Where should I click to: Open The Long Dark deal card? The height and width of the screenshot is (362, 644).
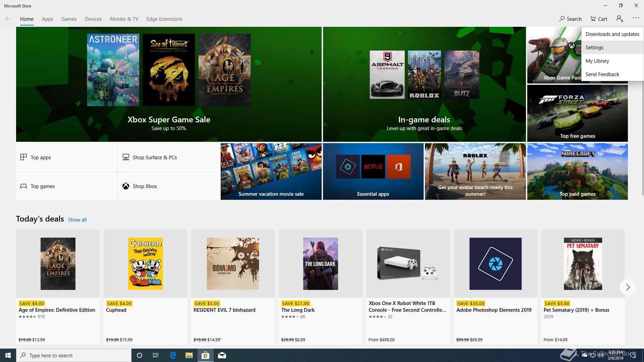[320, 287]
